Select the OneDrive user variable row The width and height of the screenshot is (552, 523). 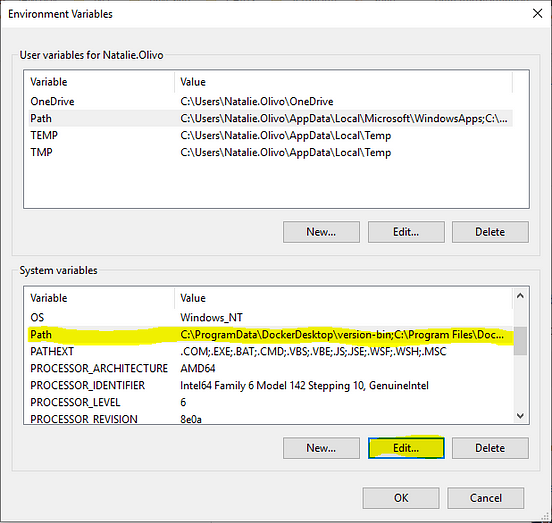(x=270, y=101)
